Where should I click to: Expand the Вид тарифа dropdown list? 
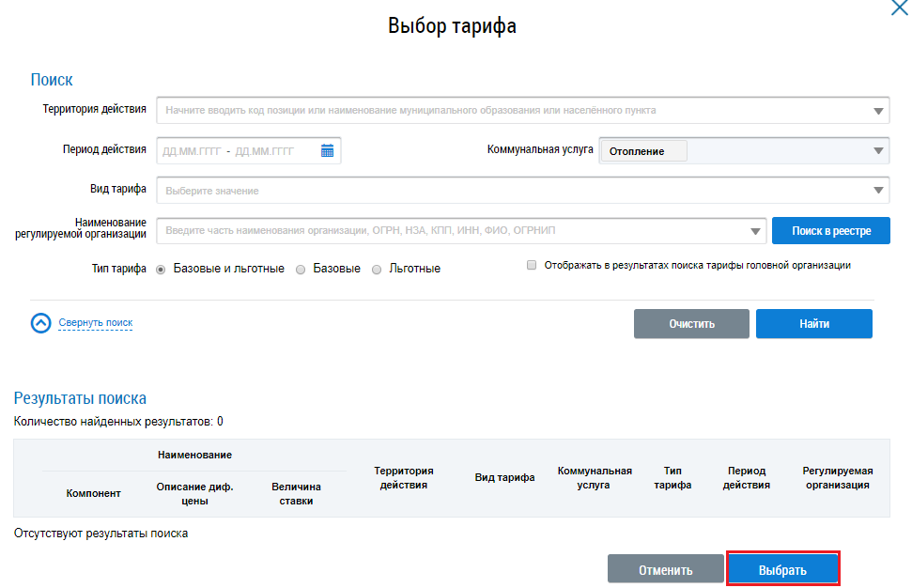coord(878,191)
